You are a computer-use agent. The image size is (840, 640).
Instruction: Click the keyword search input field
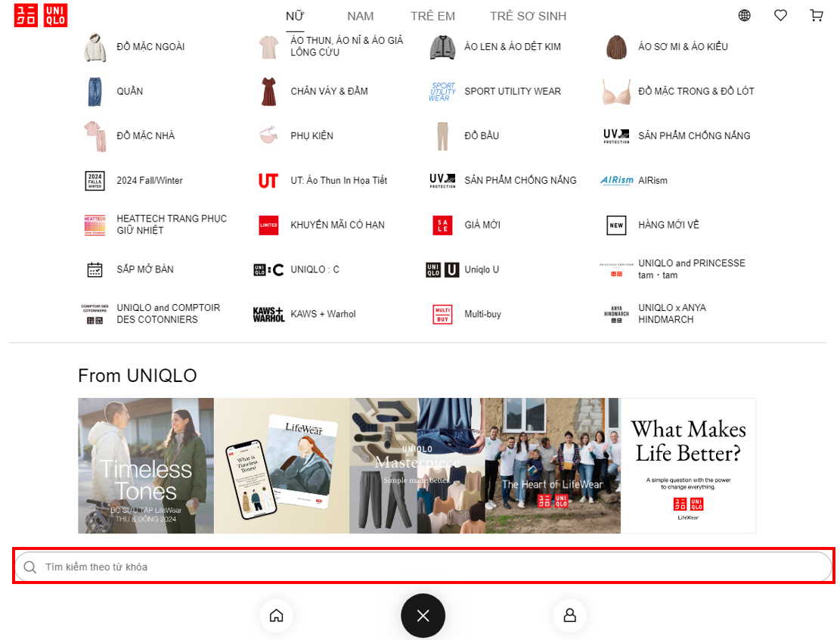[x=423, y=567]
